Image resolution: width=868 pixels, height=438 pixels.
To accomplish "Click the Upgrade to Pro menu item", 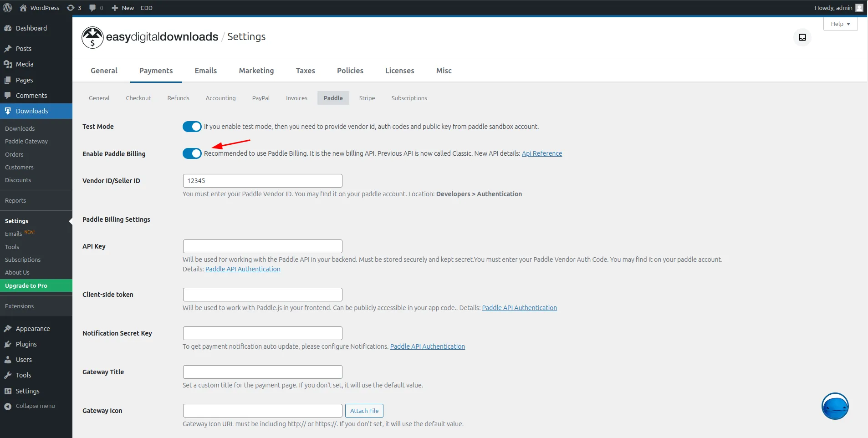I will point(36,285).
